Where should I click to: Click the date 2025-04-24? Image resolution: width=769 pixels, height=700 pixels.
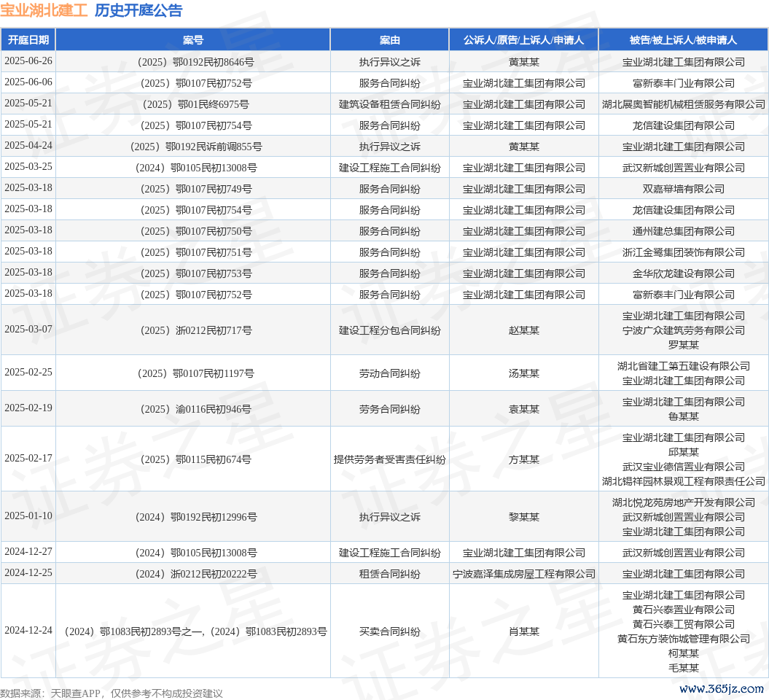click(x=28, y=145)
